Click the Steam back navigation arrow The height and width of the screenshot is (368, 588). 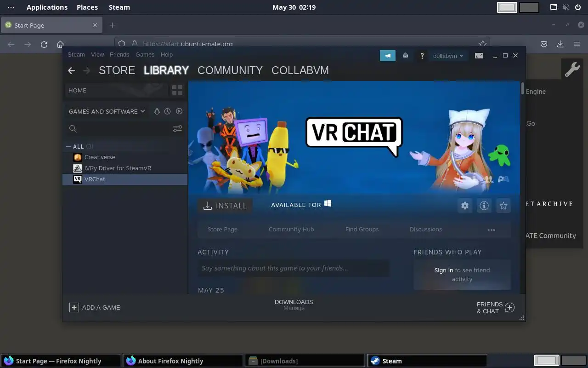click(x=71, y=70)
